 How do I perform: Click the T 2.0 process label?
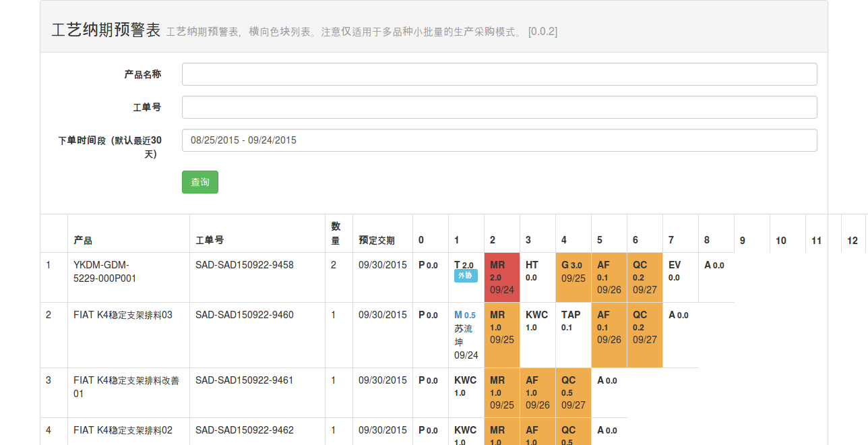click(464, 265)
